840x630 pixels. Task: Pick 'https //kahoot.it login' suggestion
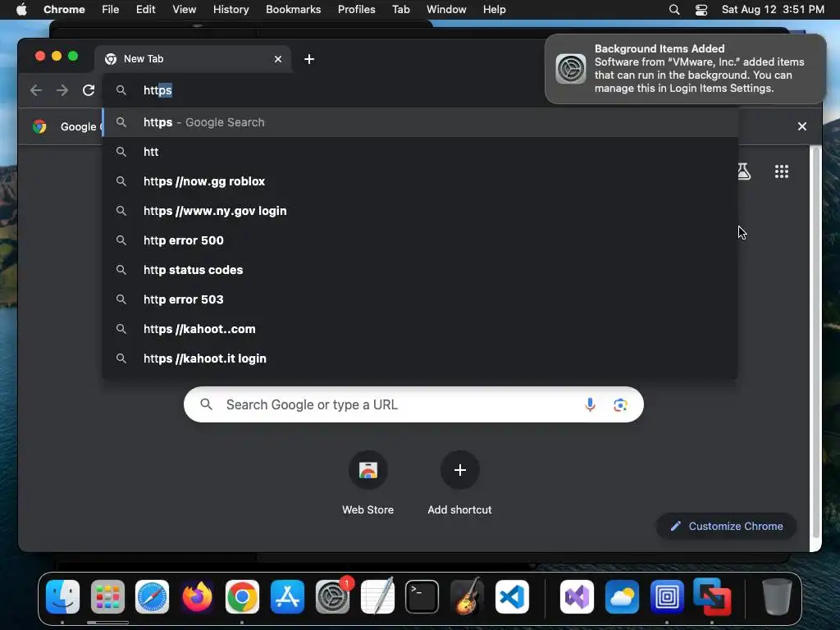(421, 358)
